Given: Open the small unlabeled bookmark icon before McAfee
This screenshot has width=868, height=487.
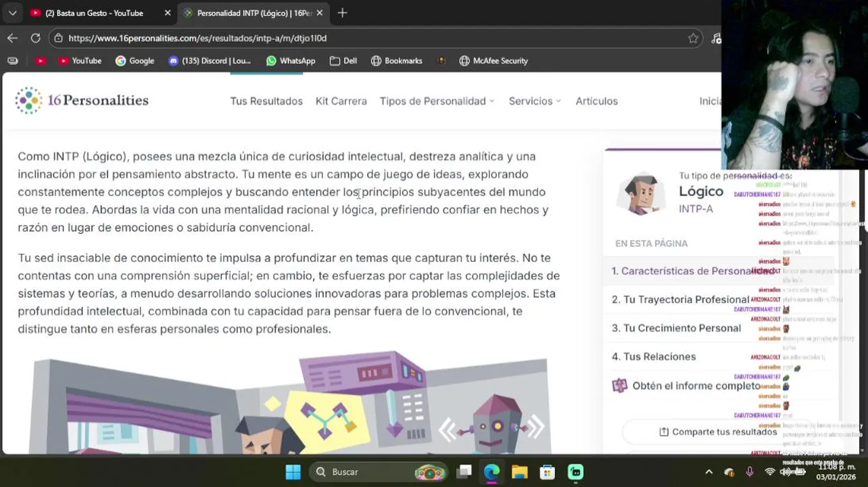Looking at the screenshot, I should 441,61.
